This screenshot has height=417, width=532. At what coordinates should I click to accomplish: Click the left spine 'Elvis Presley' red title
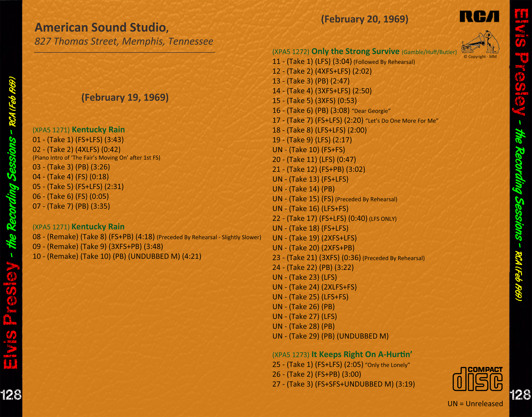[11, 315]
